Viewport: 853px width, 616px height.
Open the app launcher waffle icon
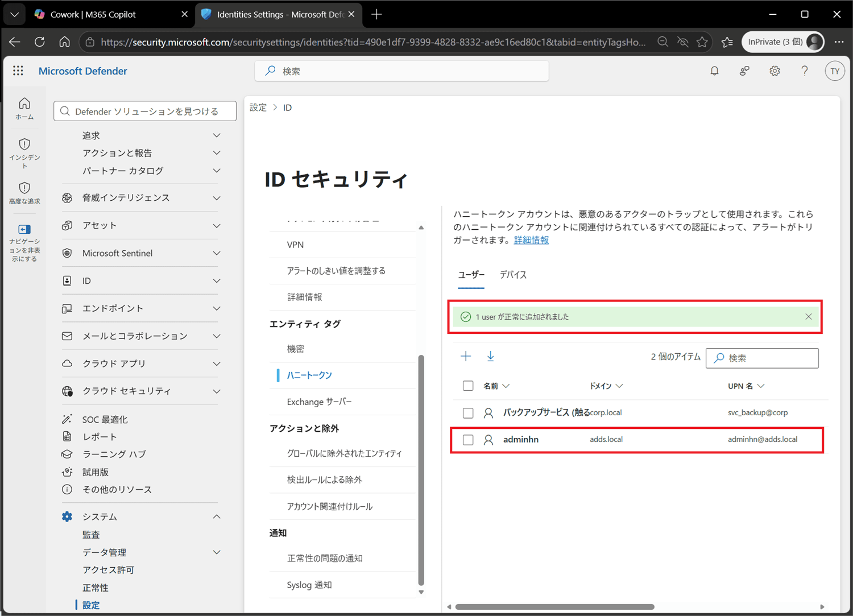click(18, 71)
